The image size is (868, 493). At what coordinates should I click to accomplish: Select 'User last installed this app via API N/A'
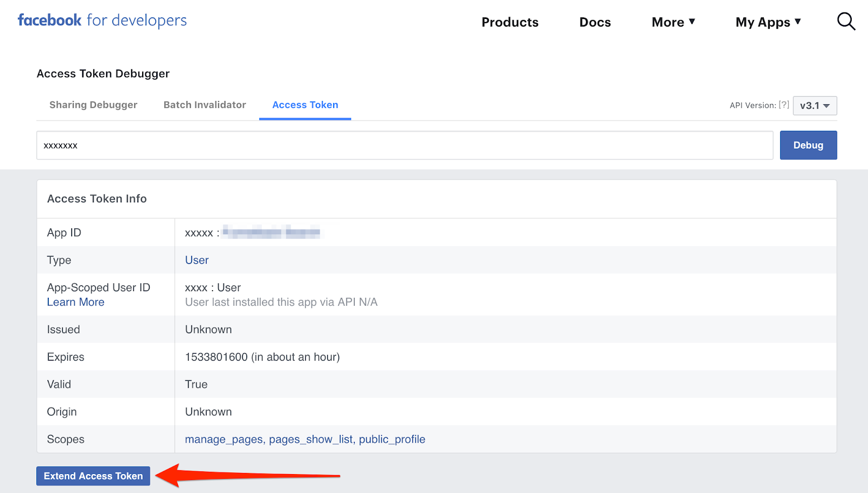tap(281, 302)
